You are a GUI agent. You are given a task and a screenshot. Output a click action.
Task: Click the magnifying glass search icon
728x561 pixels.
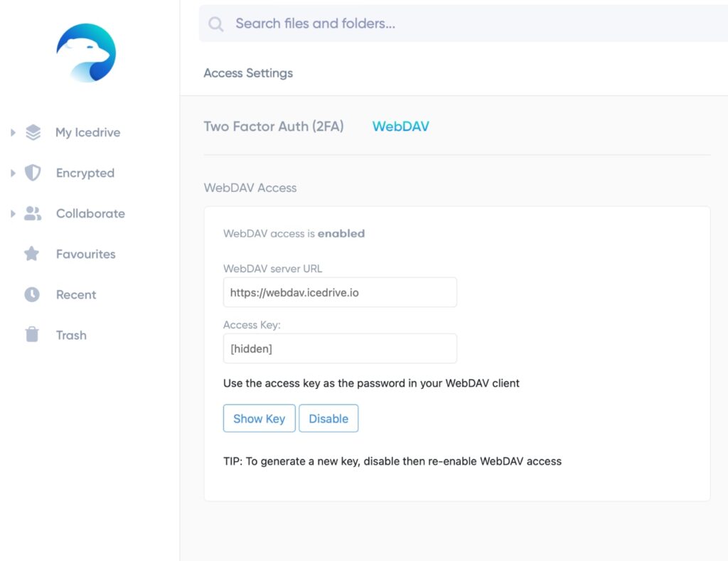pos(215,23)
